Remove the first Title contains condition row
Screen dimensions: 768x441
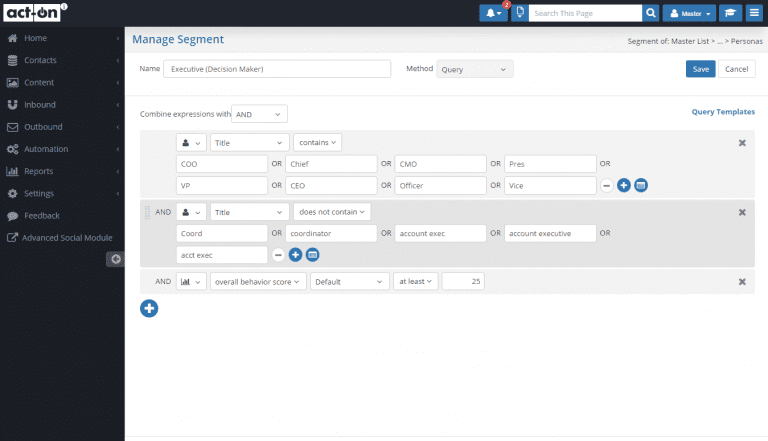(x=742, y=143)
